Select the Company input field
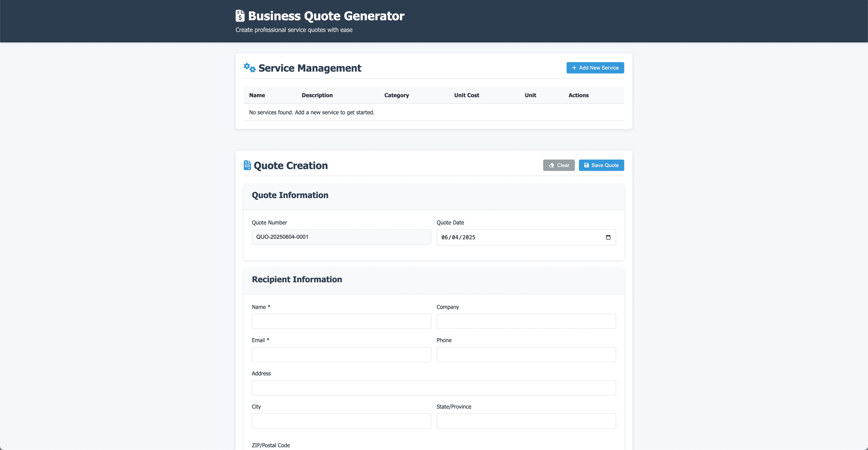868x450 pixels. click(x=526, y=321)
